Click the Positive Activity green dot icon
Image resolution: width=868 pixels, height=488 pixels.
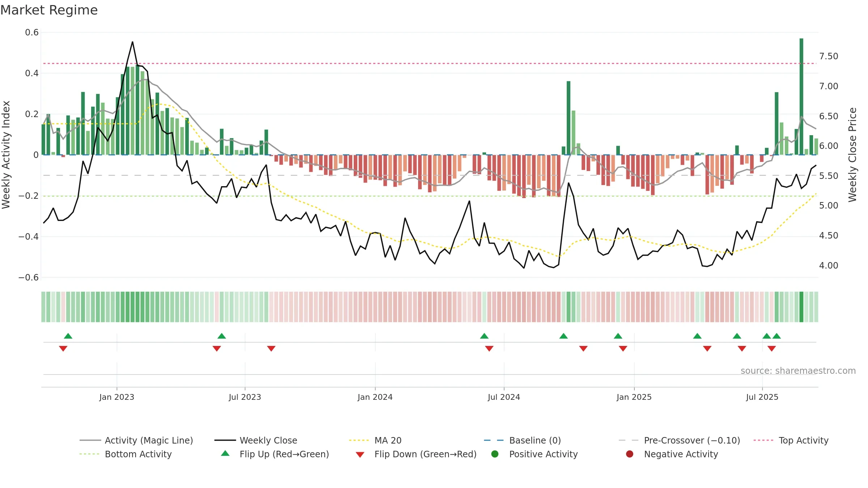click(495, 454)
